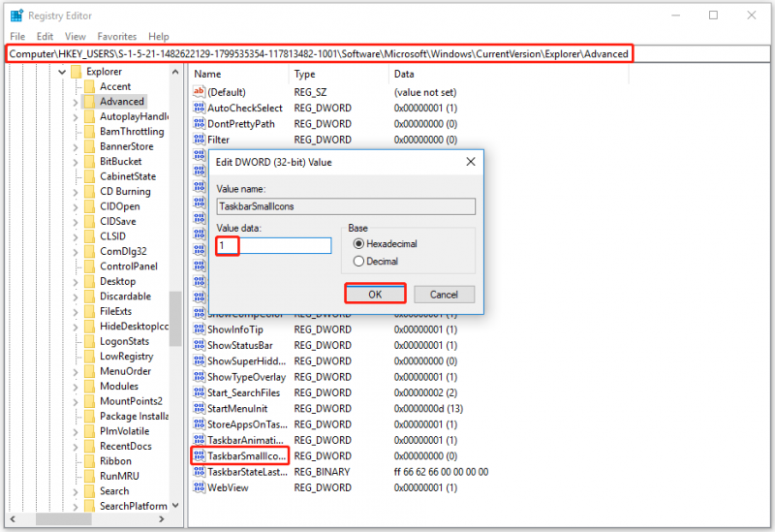The image size is (775, 532).
Task: Click the Explorer folder icon in tree
Action: pyautogui.click(x=77, y=72)
